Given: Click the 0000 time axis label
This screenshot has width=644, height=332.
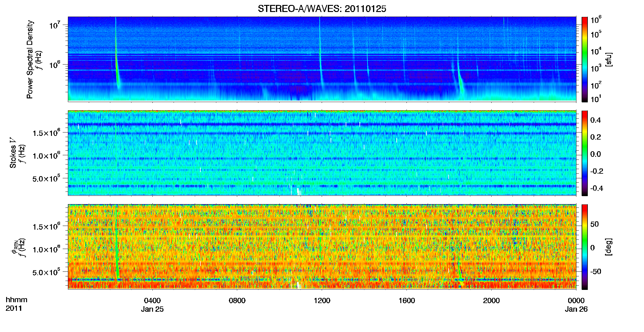Looking at the screenshot, I should click(x=576, y=301).
